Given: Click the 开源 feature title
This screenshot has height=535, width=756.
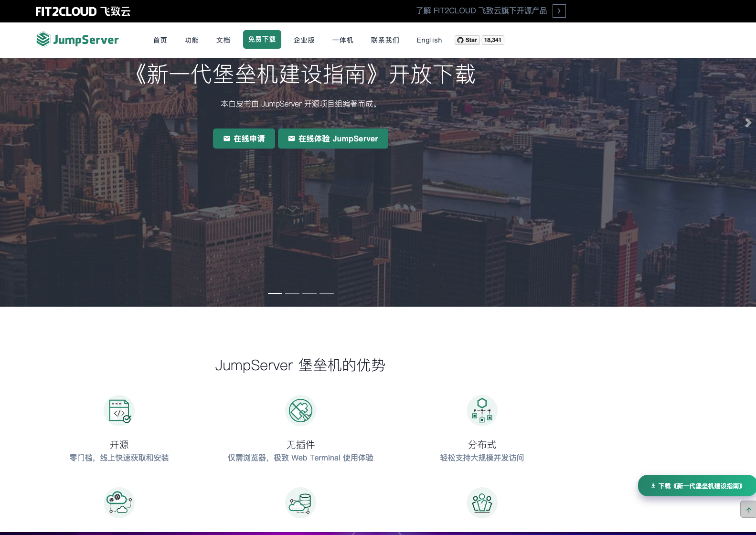Looking at the screenshot, I should pyautogui.click(x=119, y=445).
